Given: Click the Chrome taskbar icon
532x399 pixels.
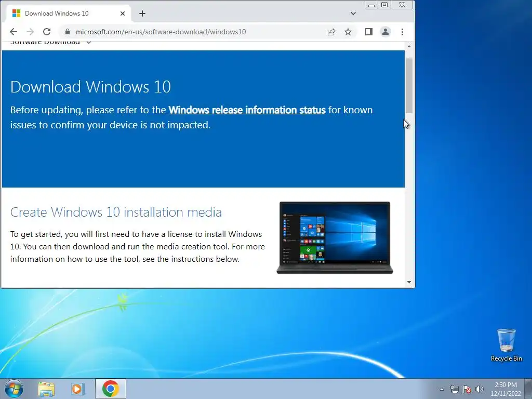Looking at the screenshot, I should coord(110,389).
